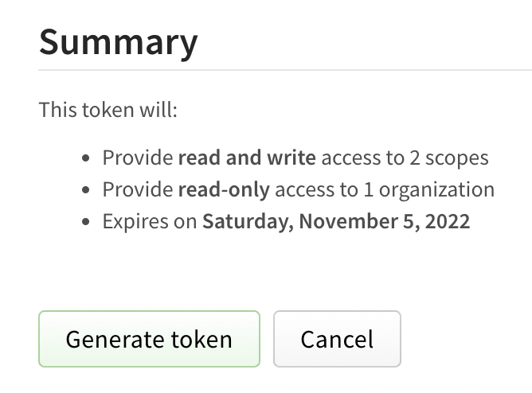Click the first bullet point marker
This screenshot has width=532, height=393.
tap(86, 158)
